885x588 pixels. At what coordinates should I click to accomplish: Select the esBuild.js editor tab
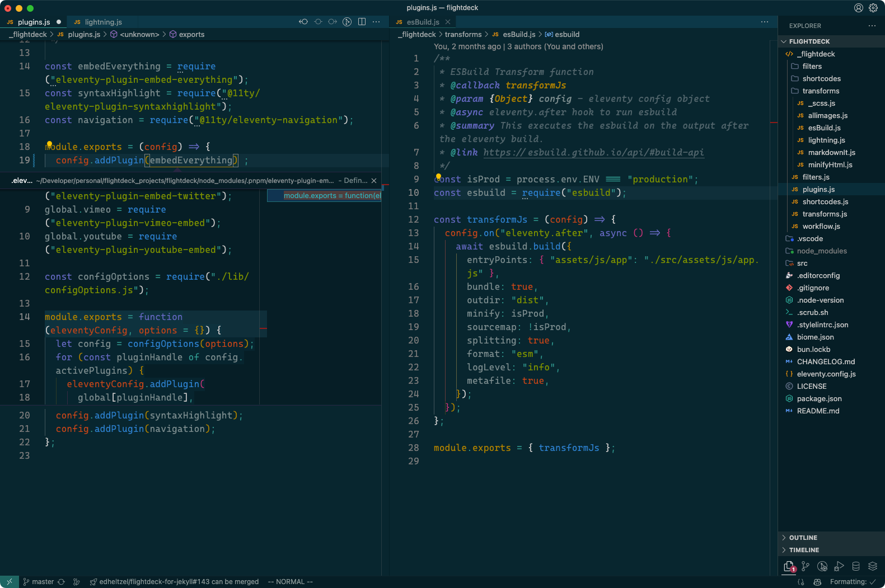(423, 22)
